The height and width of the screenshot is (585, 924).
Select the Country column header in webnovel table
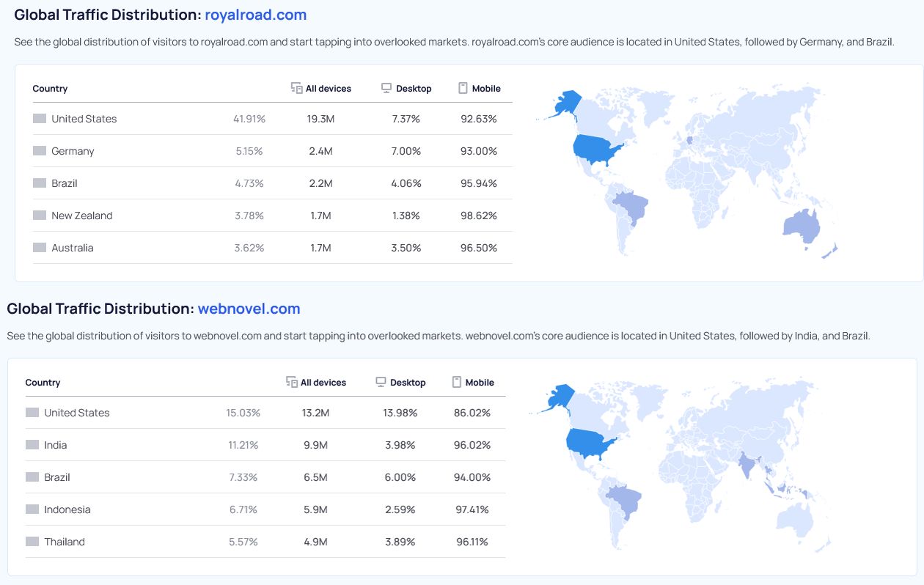click(x=43, y=383)
